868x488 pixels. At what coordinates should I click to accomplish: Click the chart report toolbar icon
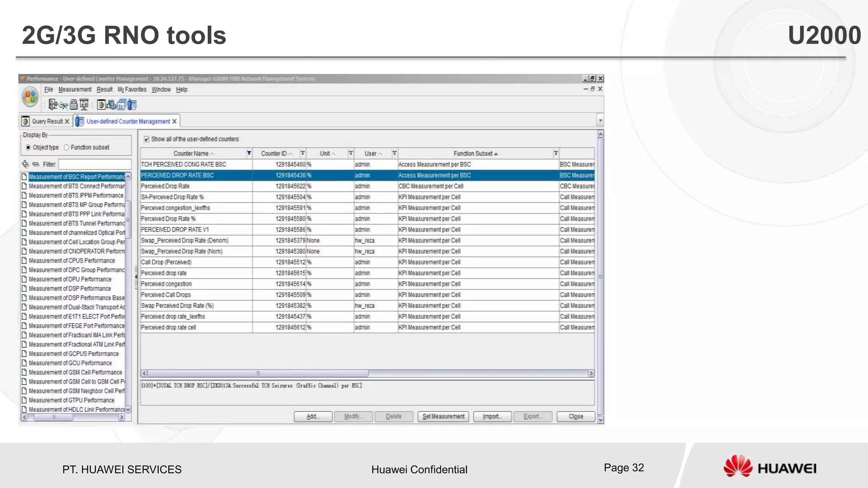[122, 104]
